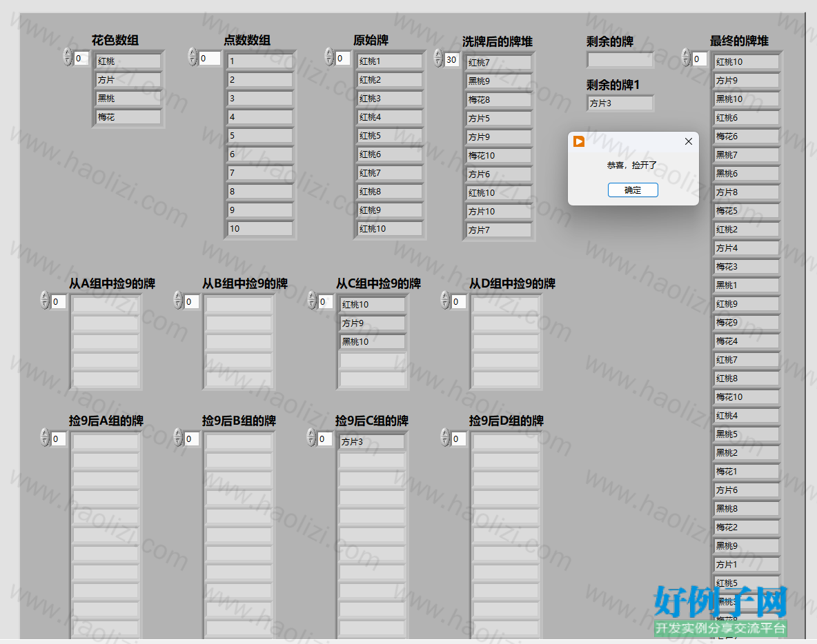Click the 捡9后C组的牌 index number field

coord(325,439)
